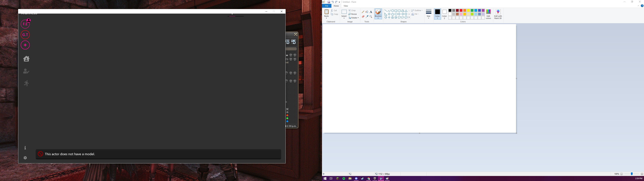Pick the red color in palette
This screenshot has width=644, height=181.
461,11
